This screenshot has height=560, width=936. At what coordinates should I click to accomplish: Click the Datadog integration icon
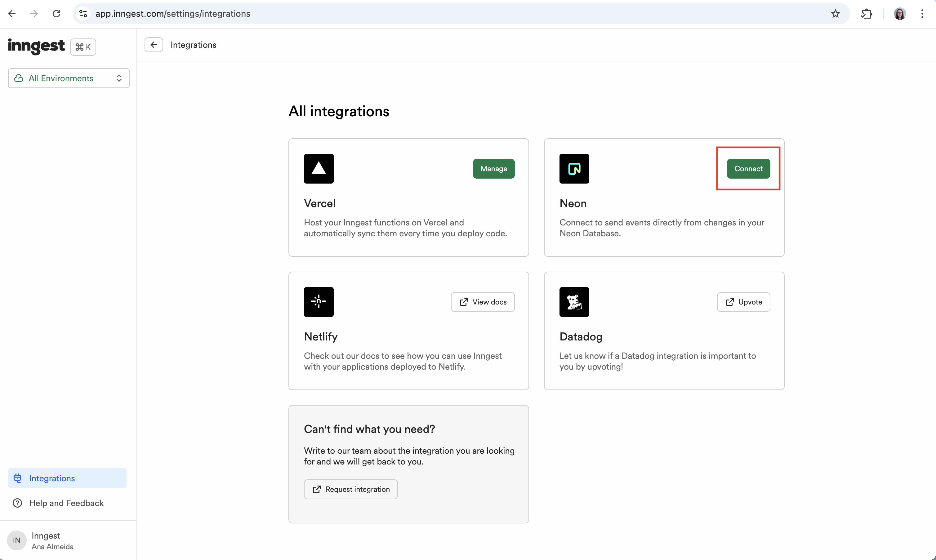point(574,301)
